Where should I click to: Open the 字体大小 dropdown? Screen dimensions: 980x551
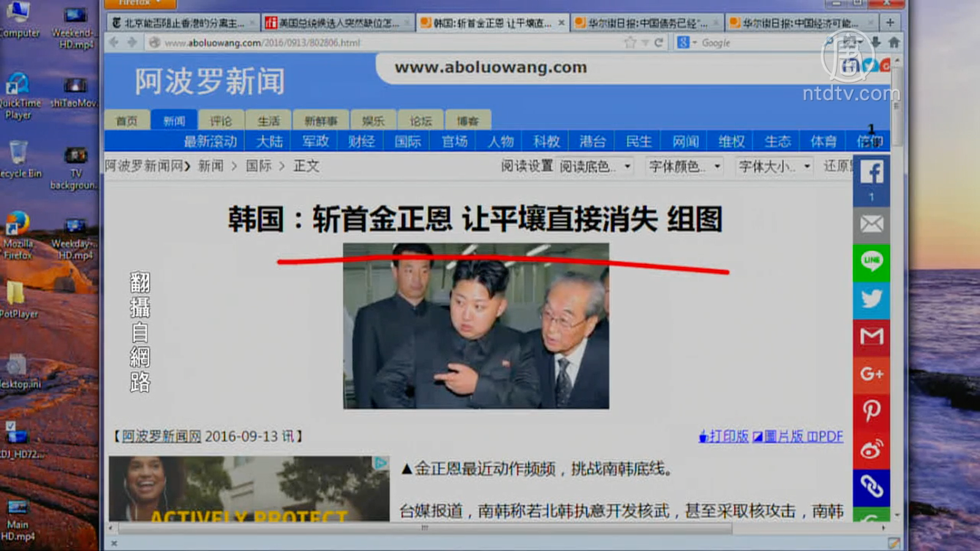pyautogui.click(x=774, y=167)
